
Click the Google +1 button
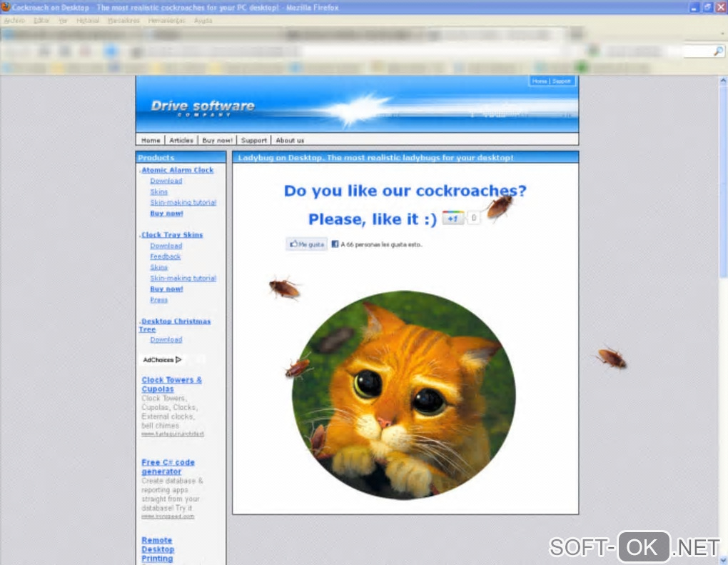tap(453, 218)
